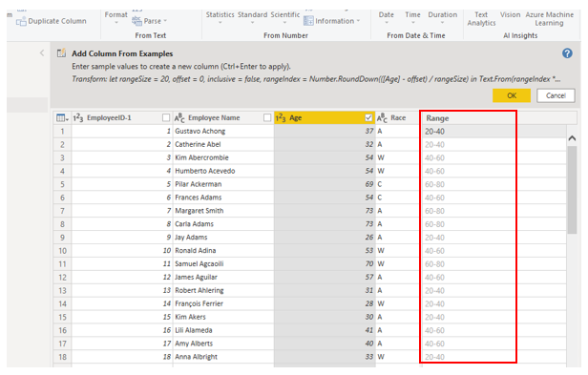The width and height of the screenshot is (588, 375).
Task: Click the Age column numeric type icon
Action: [281, 118]
